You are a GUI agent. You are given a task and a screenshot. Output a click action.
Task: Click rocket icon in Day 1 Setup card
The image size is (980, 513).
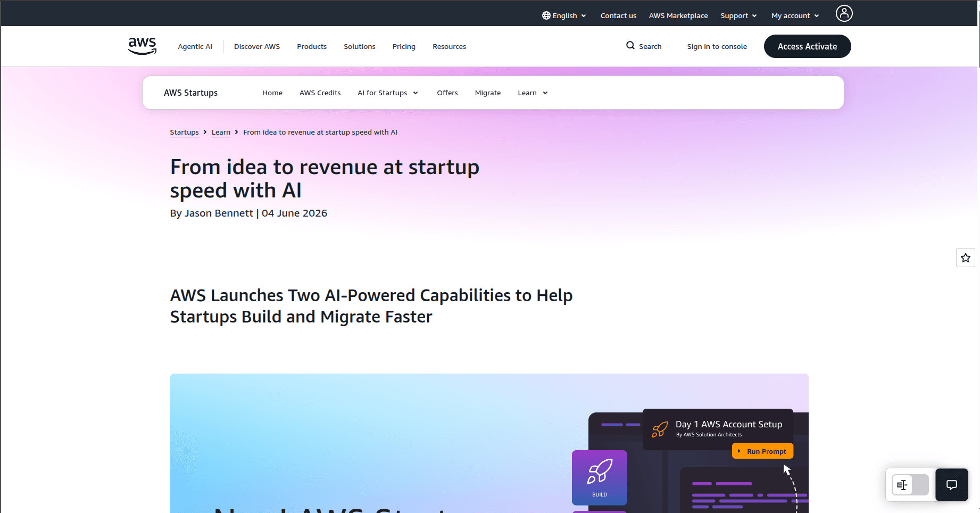(660, 429)
